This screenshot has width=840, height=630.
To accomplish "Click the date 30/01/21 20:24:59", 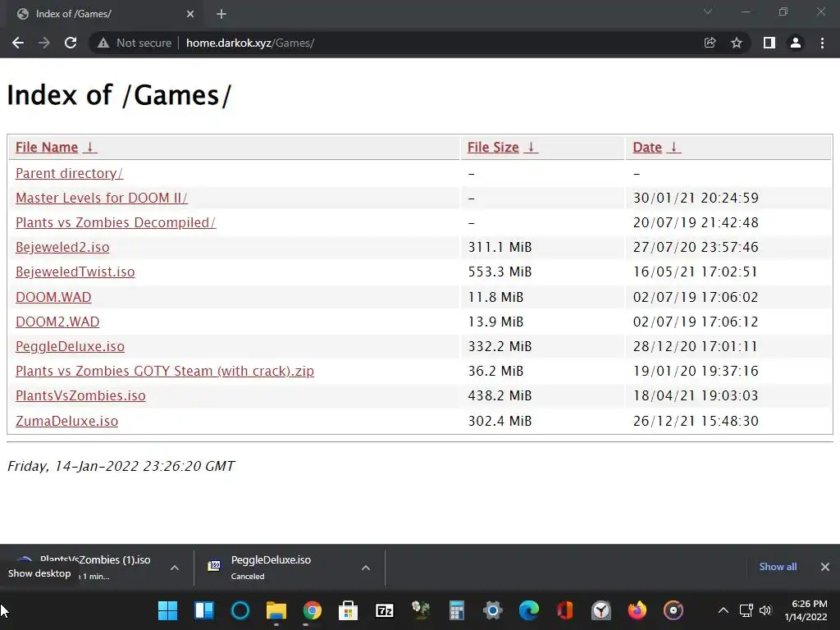I will pos(696,198).
